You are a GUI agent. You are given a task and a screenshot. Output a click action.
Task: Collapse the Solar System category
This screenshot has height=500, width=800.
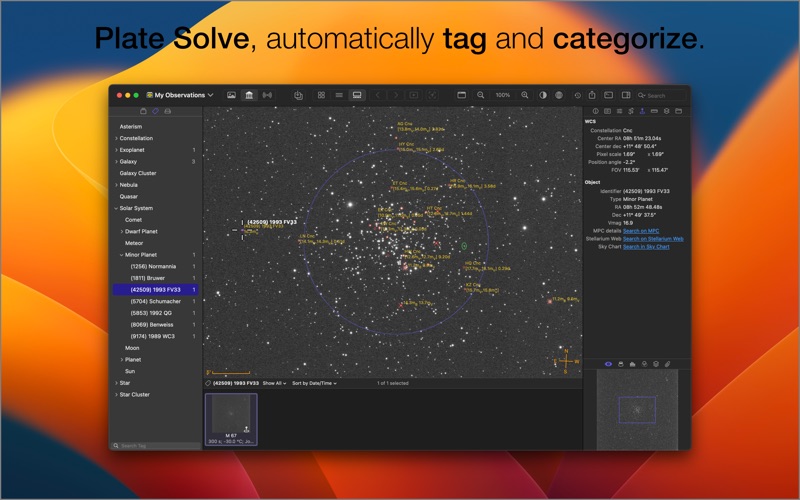116,208
